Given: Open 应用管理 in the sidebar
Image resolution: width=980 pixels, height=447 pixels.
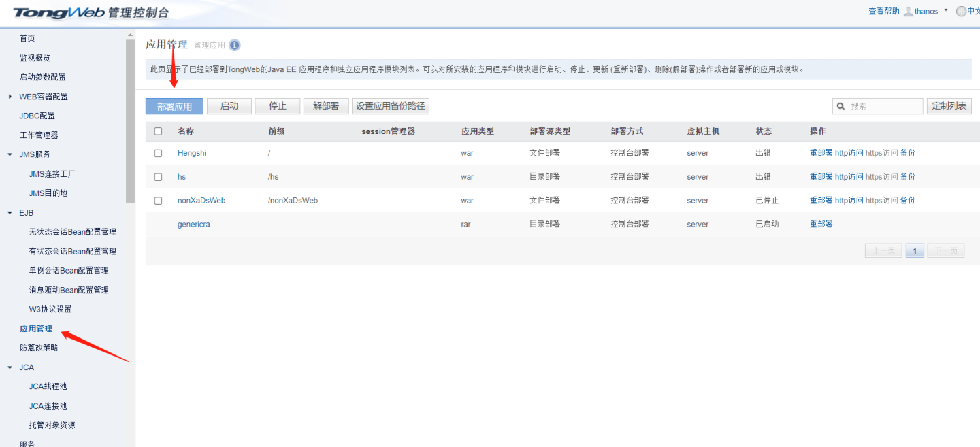Looking at the screenshot, I should (x=36, y=329).
